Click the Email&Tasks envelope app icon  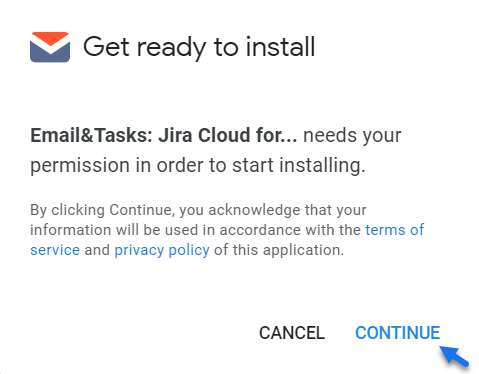point(50,47)
